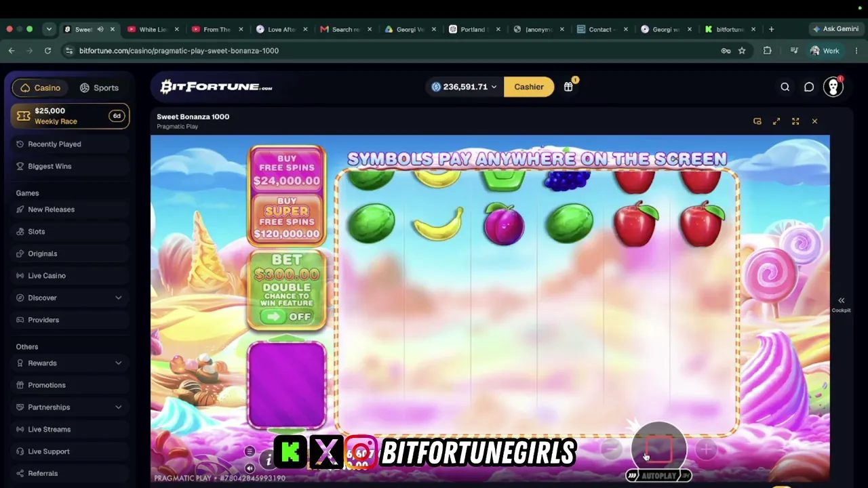Open browser extensions puzzle icon
The image size is (868, 488).
click(x=767, y=51)
